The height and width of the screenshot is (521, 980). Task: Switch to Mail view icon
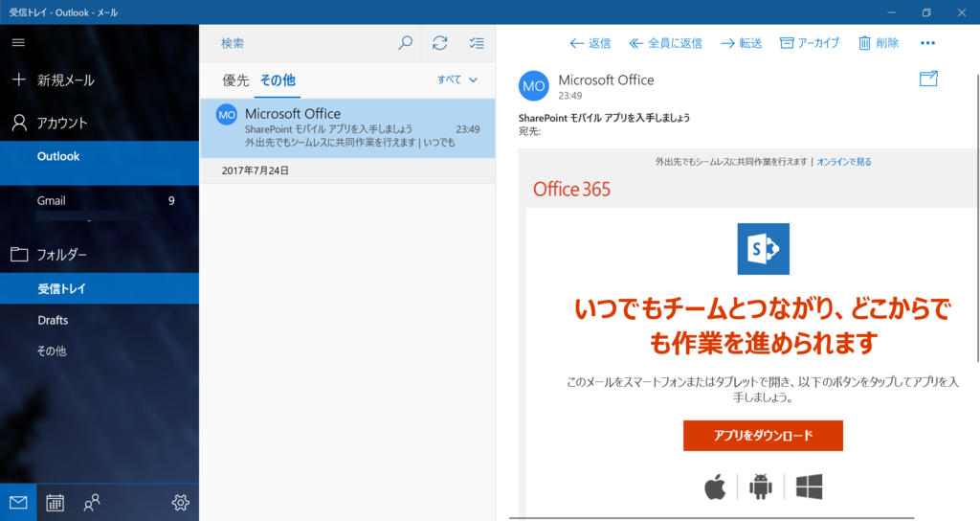click(x=18, y=502)
